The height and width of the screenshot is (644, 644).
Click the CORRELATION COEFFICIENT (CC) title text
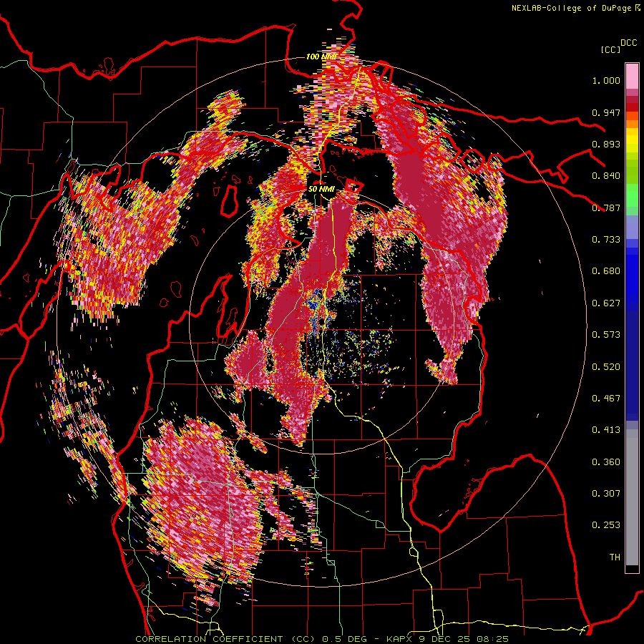[225, 639]
